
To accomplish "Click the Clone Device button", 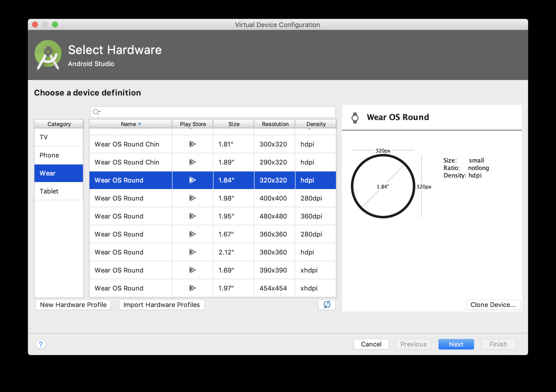I will click(493, 305).
